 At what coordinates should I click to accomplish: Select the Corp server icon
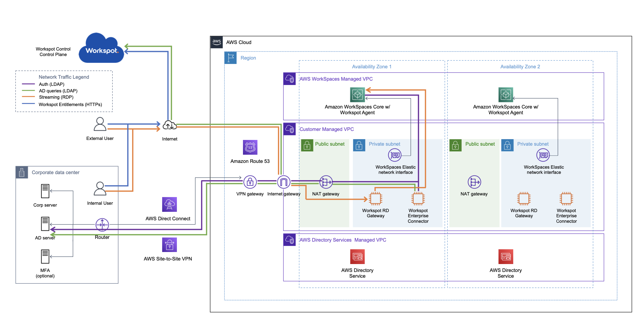click(x=45, y=191)
